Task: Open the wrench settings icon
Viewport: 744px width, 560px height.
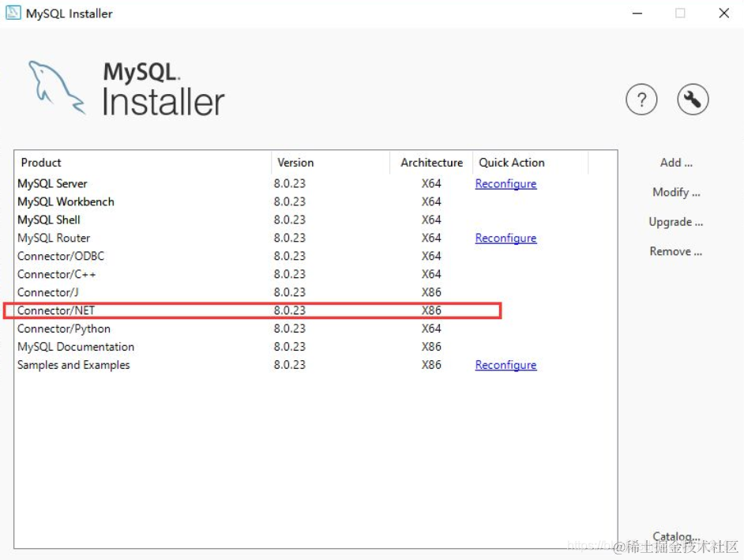Action: pyautogui.click(x=693, y=100)
